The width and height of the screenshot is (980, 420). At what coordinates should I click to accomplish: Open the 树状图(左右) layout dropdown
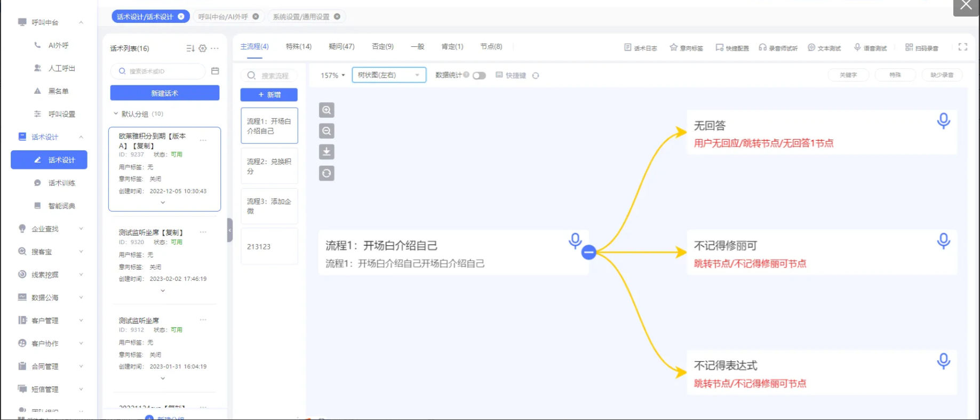[388, 75]
